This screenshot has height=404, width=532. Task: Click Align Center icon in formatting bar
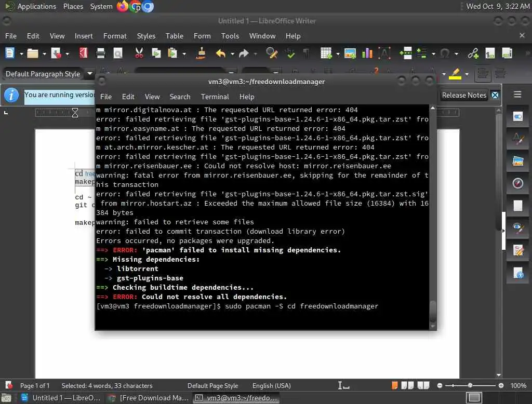tap(499, 74)
